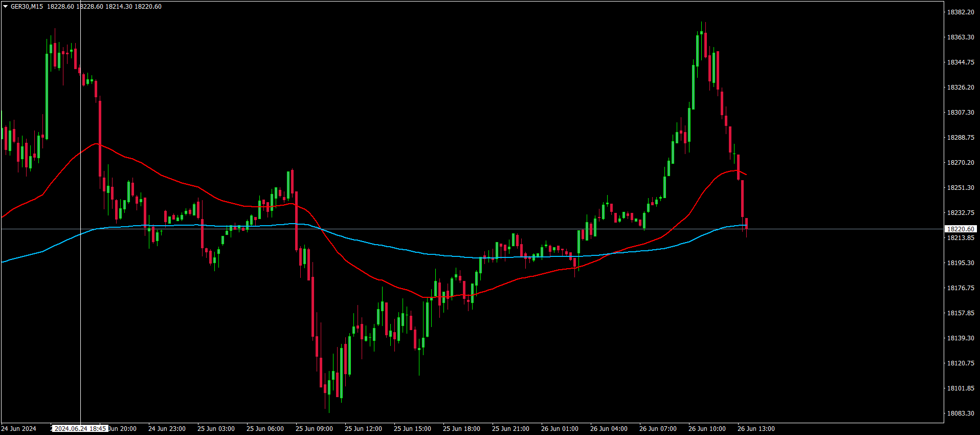980x435 pixels.
Task: Click the 25 Jun 18:00 time label
Action: pos(461,429)
